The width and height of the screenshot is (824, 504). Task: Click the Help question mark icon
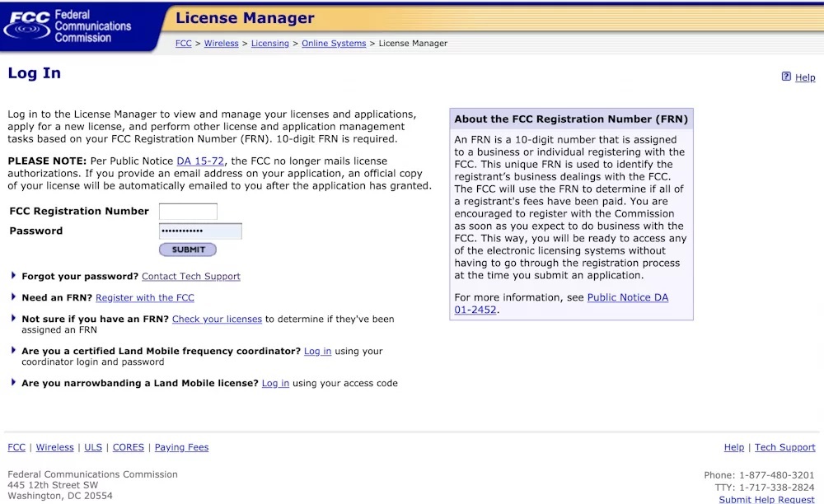tap(786, 77)
